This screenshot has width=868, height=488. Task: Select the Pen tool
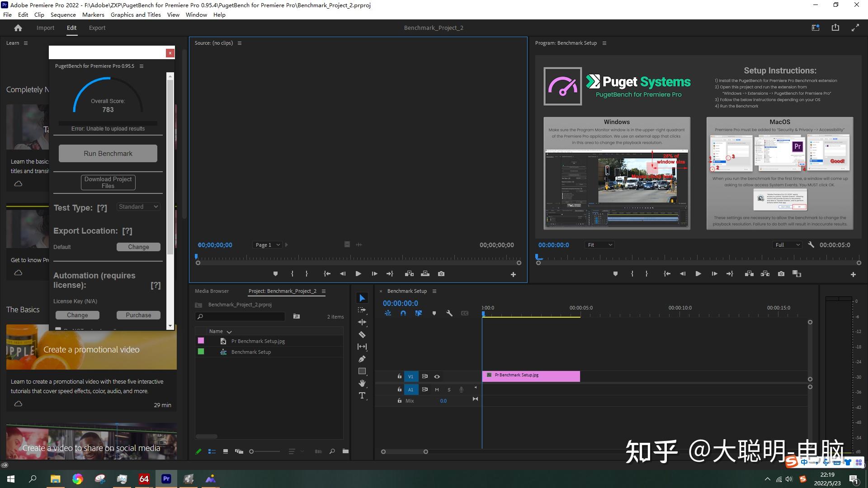(362, 359)
